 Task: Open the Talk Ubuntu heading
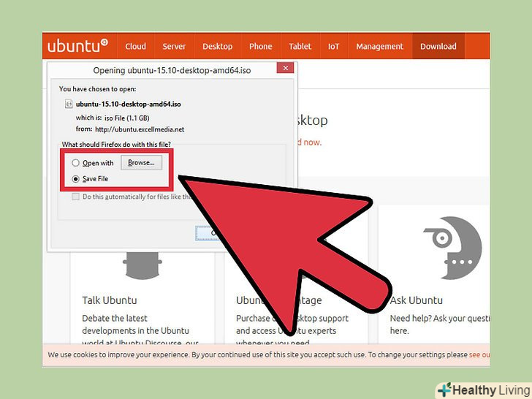[110, 300]
